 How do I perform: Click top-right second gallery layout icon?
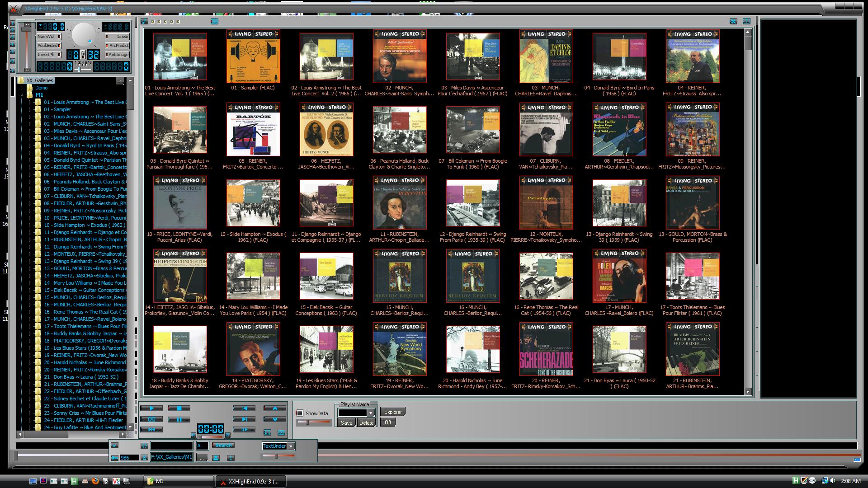pyautogui.click(x=746, y=21)
